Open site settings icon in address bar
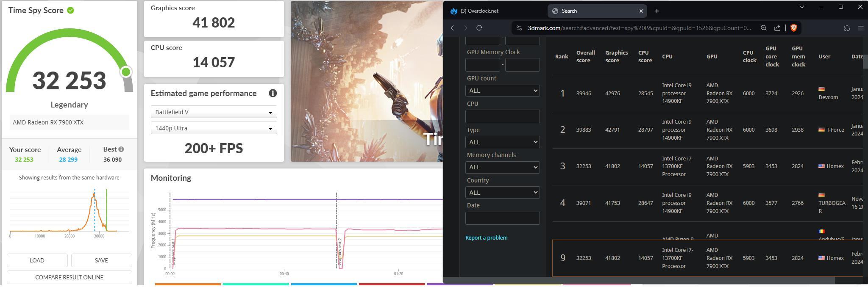 point(519,28)
